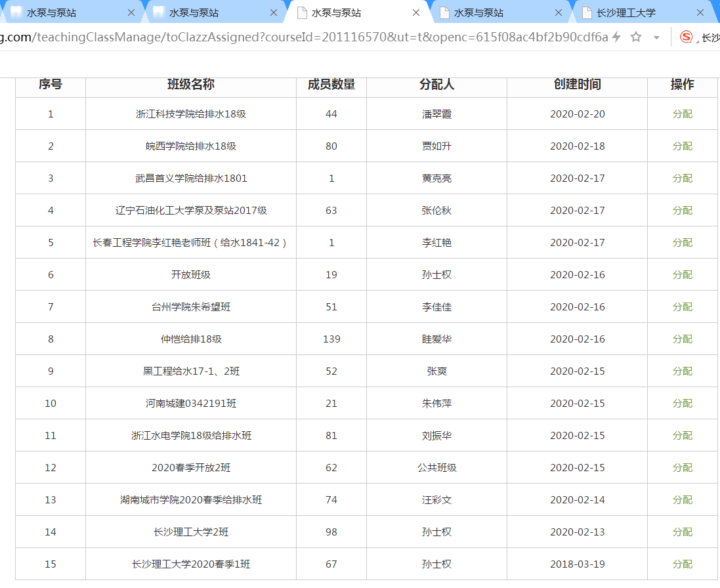Click the bookmark star icon in address bar
This screenshot has height=588, width=720.
pyautogui.click(x=635, y=37)
